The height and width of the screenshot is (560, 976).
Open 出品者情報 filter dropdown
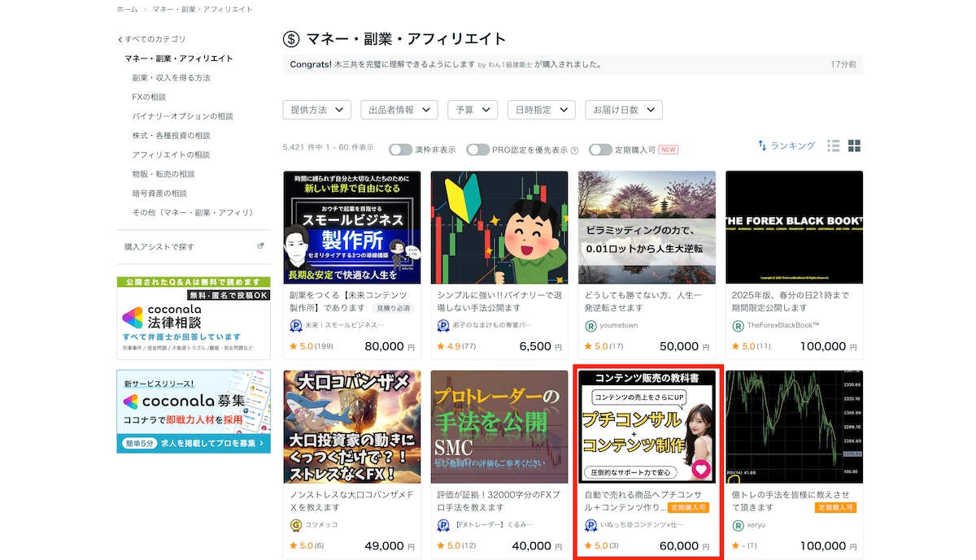[x=399, y=110]
